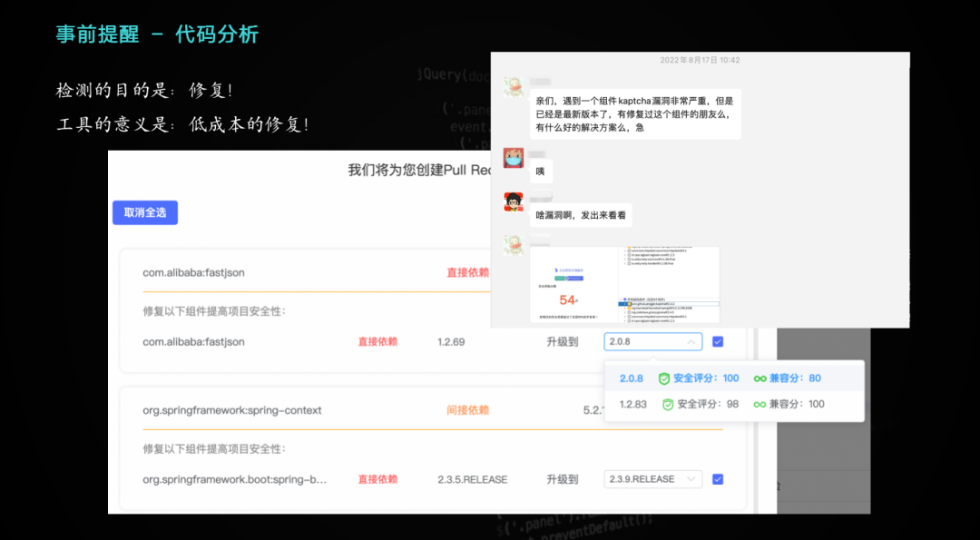
Task: Uncheck the checkbox beside the 2.0.8 dropdown
Action: point(720,341)
